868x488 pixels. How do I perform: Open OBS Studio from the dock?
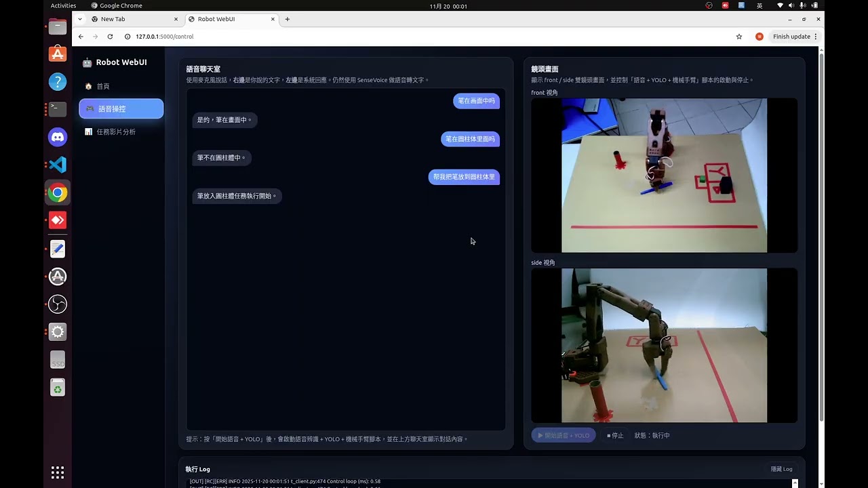point(58,304)
